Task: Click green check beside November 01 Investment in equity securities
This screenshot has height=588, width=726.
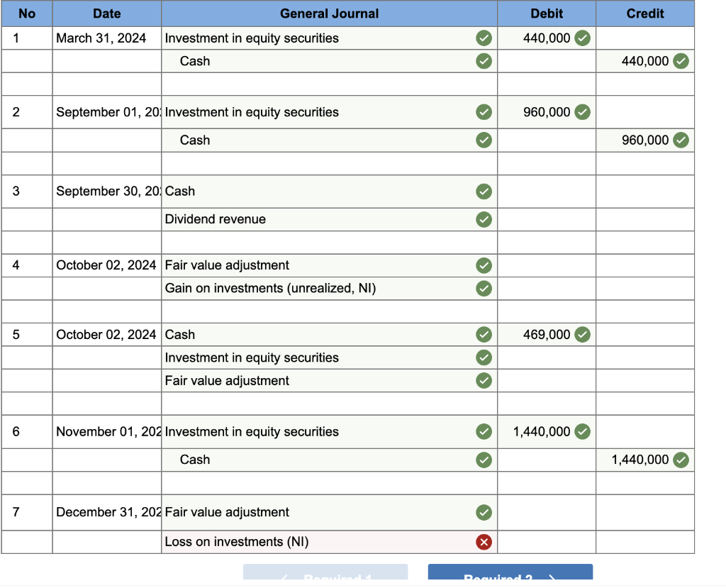Action: tap(484, 432)
